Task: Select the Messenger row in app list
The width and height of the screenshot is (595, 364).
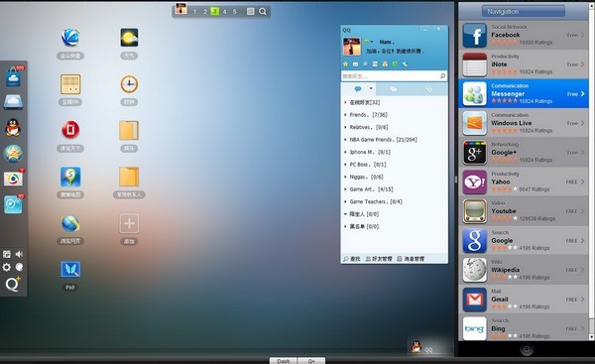Action: pos(524,93)
